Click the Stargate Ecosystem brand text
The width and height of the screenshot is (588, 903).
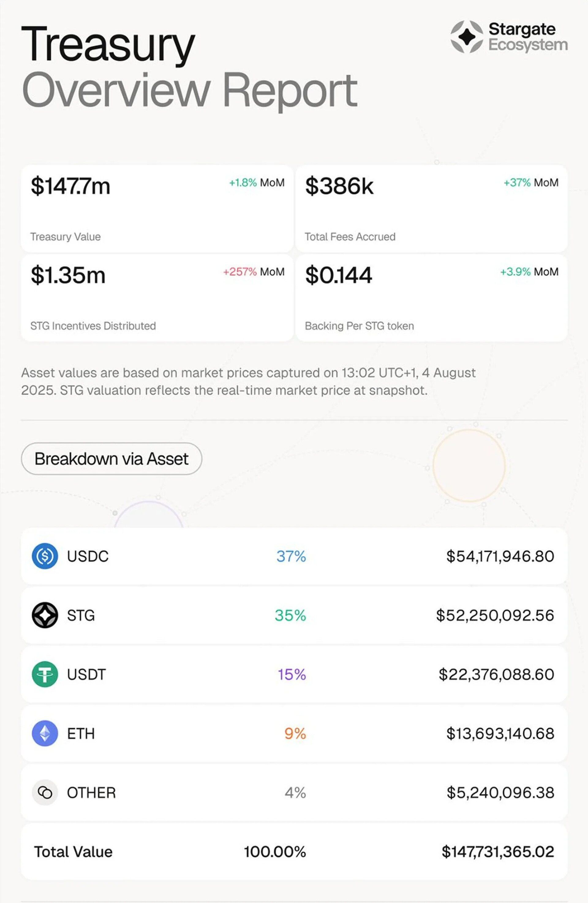point(528,37)
